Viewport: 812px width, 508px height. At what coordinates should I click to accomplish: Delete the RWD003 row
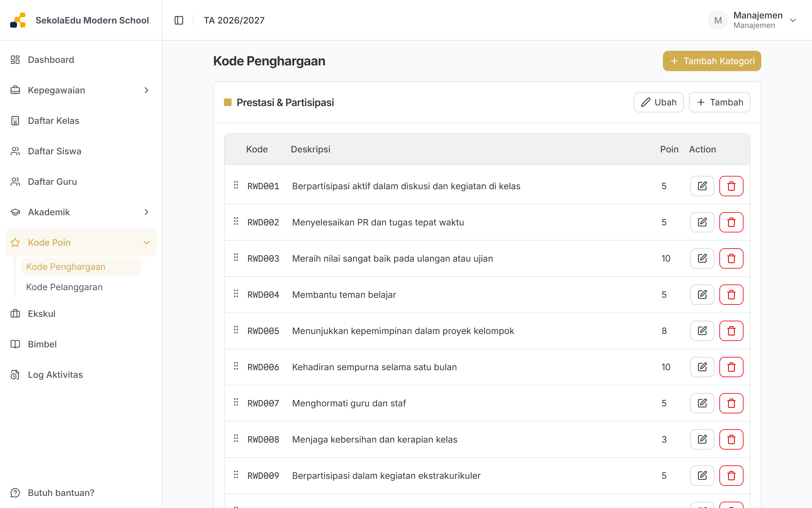point(731,258)
